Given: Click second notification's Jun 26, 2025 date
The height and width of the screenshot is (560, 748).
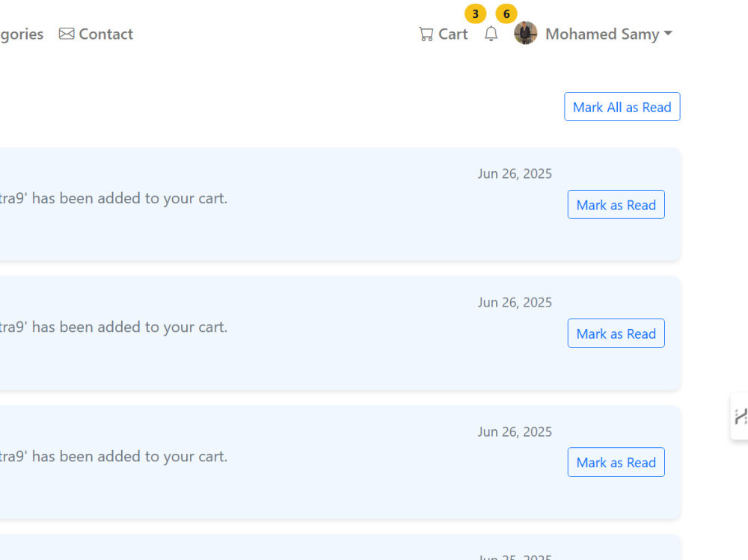Looking at the screenshot, I should coord(515,302).
